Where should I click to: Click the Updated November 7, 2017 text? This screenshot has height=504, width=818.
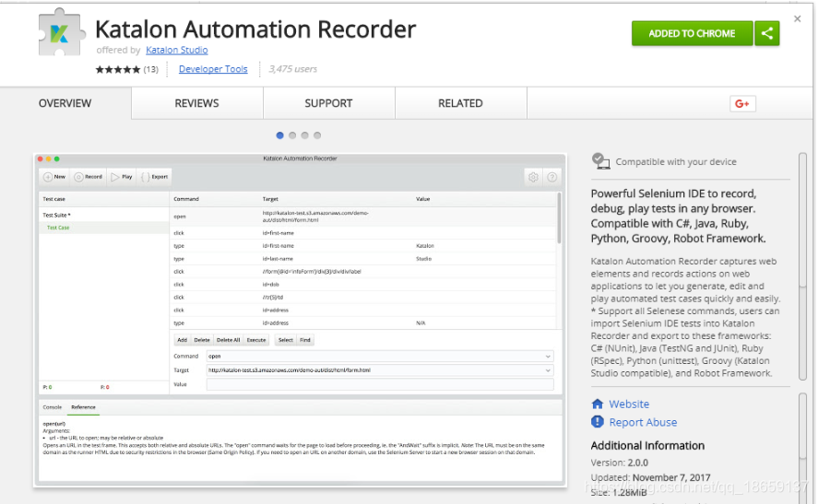(x=650, y=477)
